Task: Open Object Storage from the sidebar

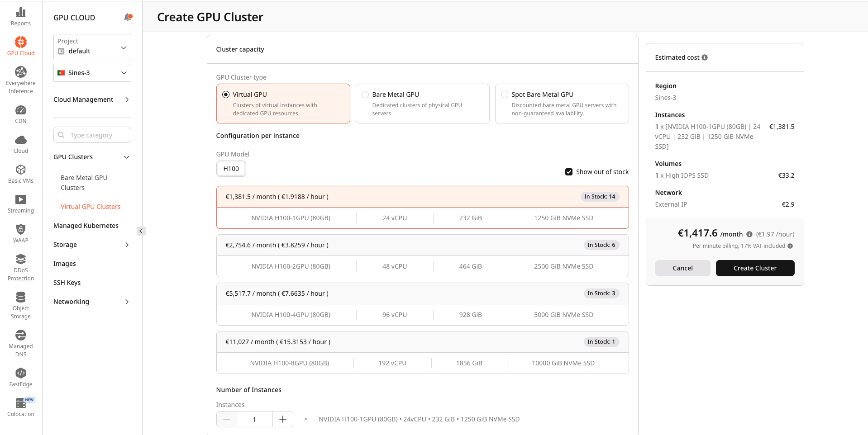Action: click(20, 297)
